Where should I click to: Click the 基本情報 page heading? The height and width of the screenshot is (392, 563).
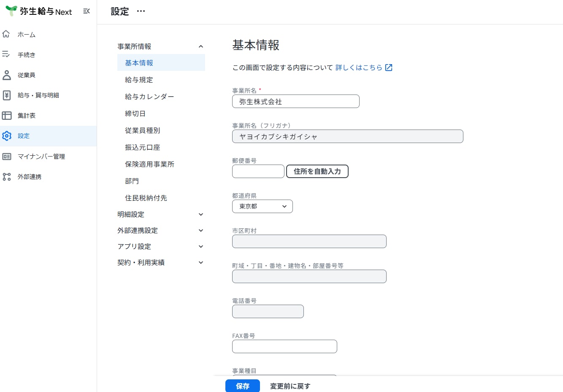click(x=256, y=45)
